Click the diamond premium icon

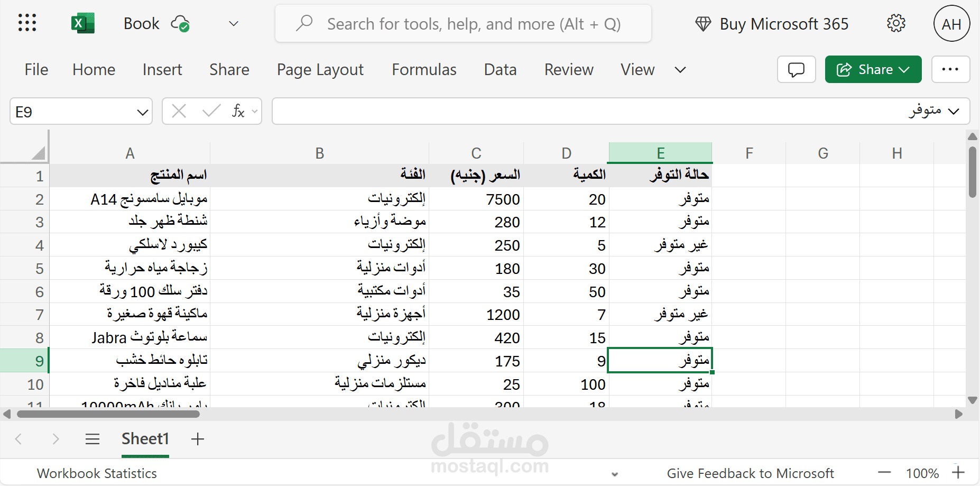[703, 24]
